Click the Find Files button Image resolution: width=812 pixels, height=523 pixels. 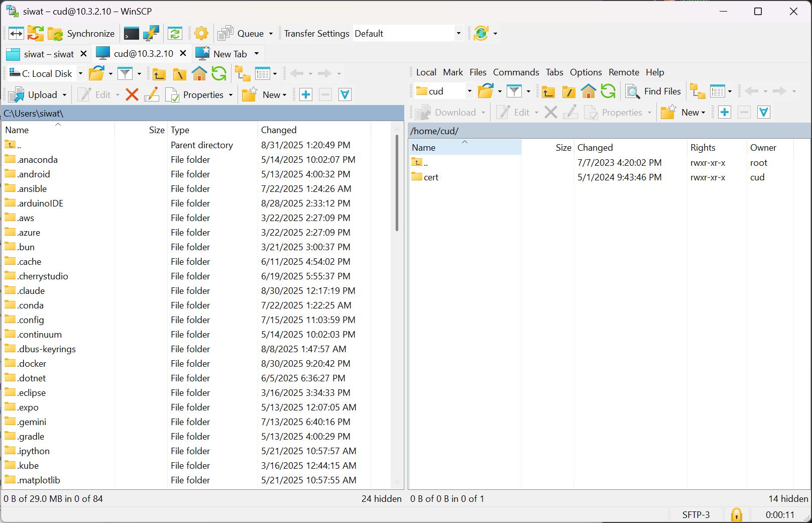point(654,91)
